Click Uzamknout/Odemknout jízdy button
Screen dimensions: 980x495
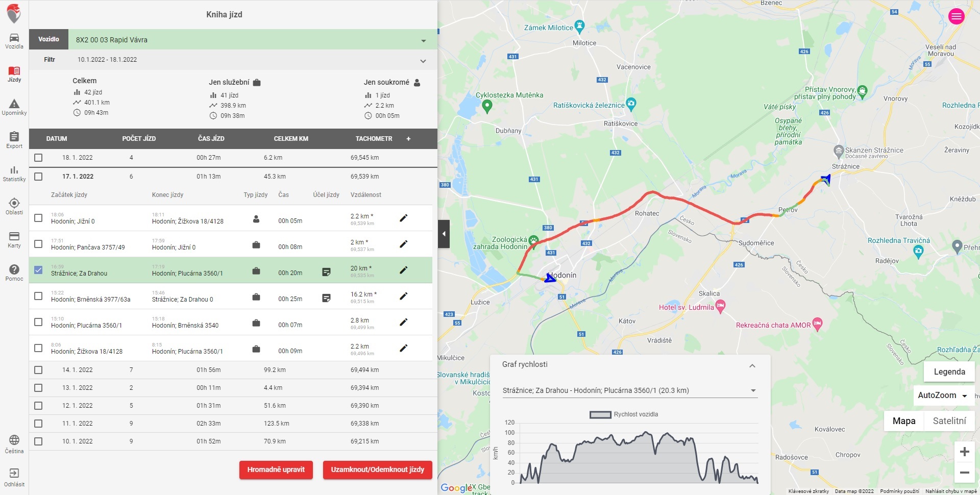pos(377,470)
